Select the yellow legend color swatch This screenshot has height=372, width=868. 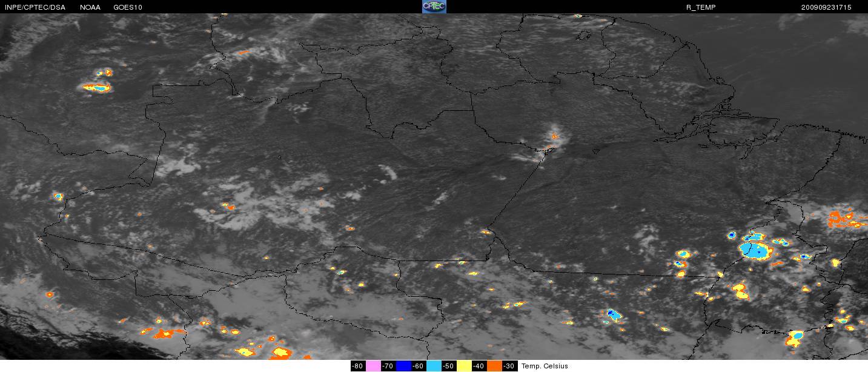464,366
